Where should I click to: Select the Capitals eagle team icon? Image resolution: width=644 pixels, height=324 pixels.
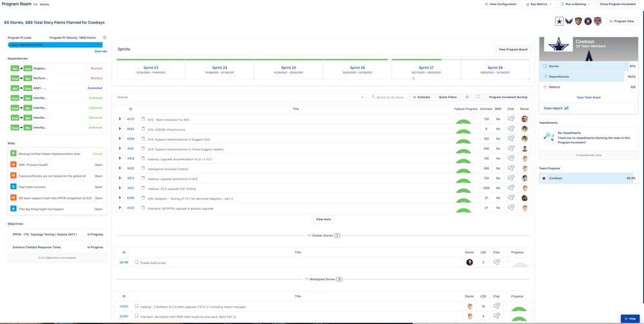569,21
